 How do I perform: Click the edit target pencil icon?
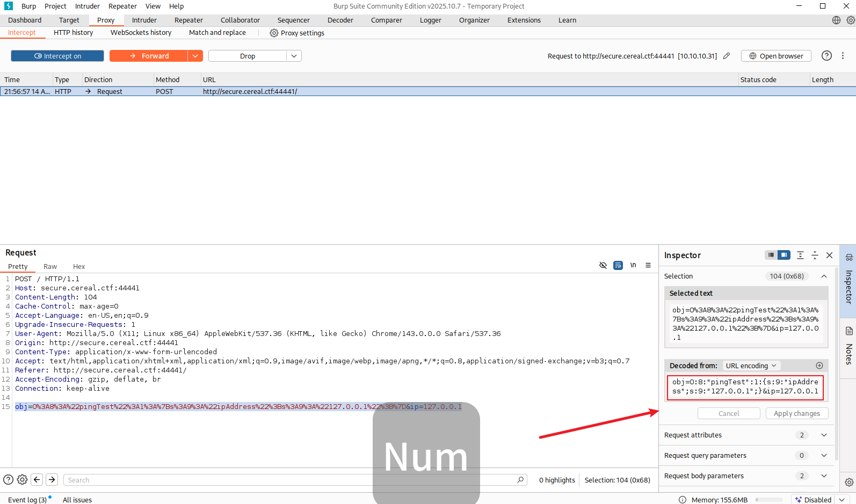727,56
